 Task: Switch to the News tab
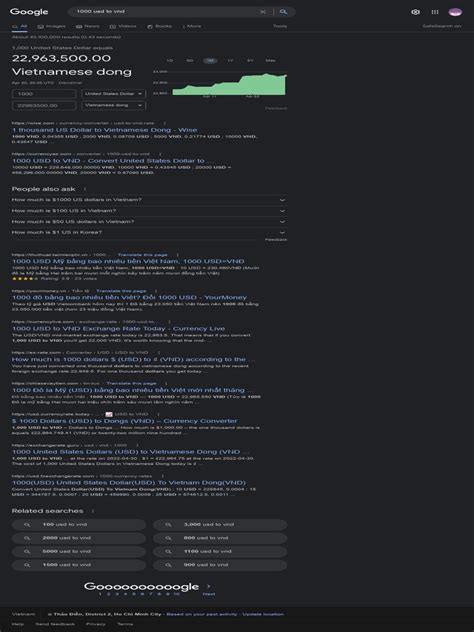88,26
